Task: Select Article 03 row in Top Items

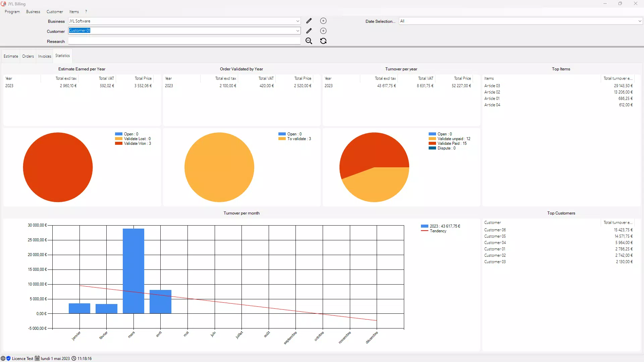Action: pos(558,86)
